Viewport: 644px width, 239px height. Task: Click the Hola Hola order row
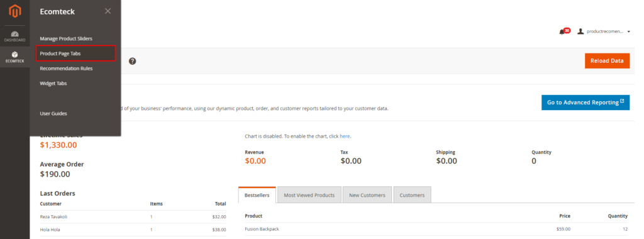point(133,230)
